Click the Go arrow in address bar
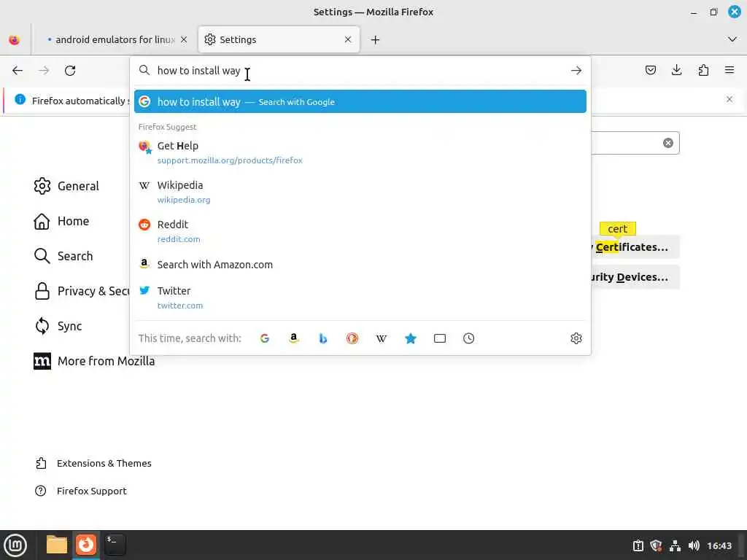 point(576,71)
